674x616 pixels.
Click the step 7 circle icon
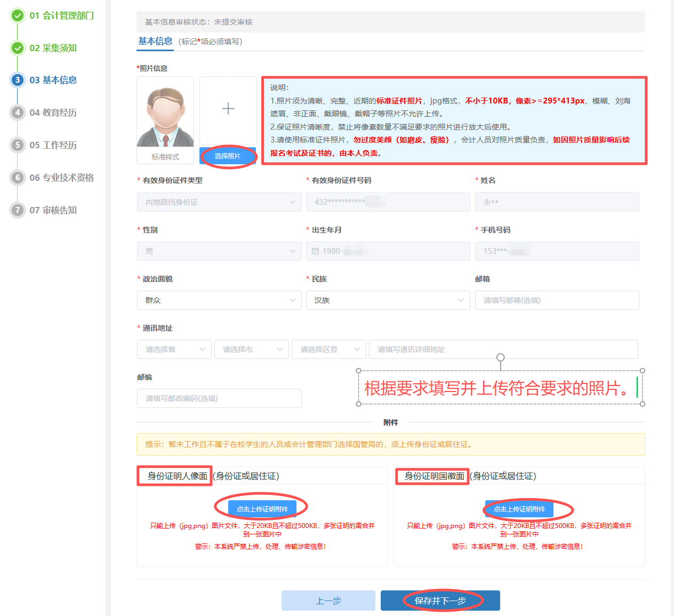[x=18, y=210]
